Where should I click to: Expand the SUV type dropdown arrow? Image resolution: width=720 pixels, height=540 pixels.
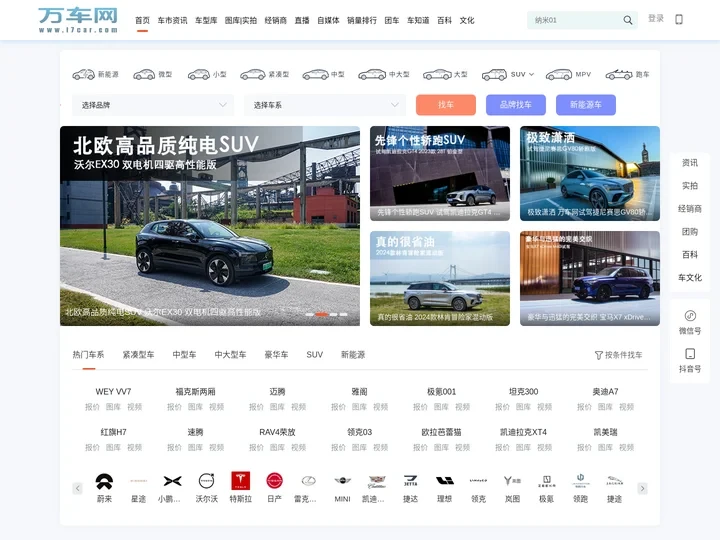(531, 74)
